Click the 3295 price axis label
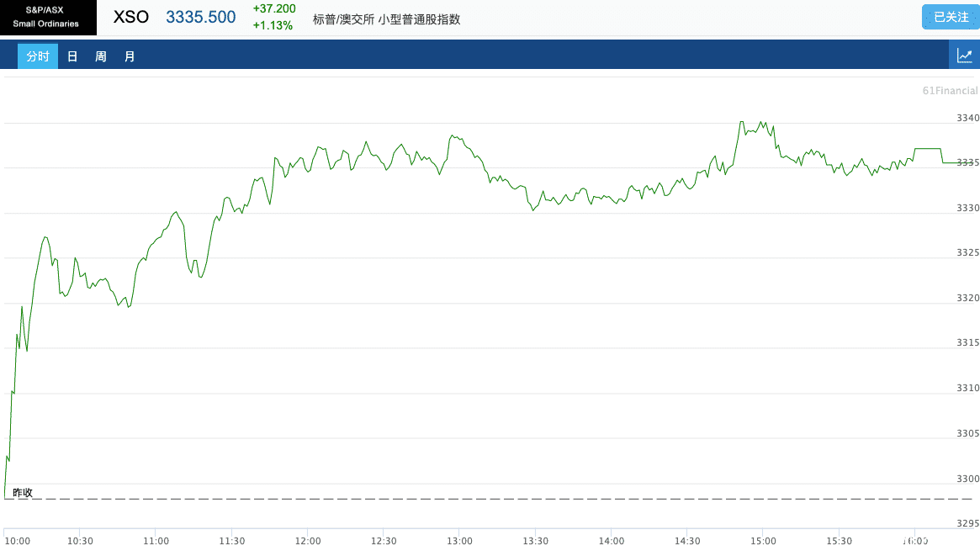 coord(967,523)
